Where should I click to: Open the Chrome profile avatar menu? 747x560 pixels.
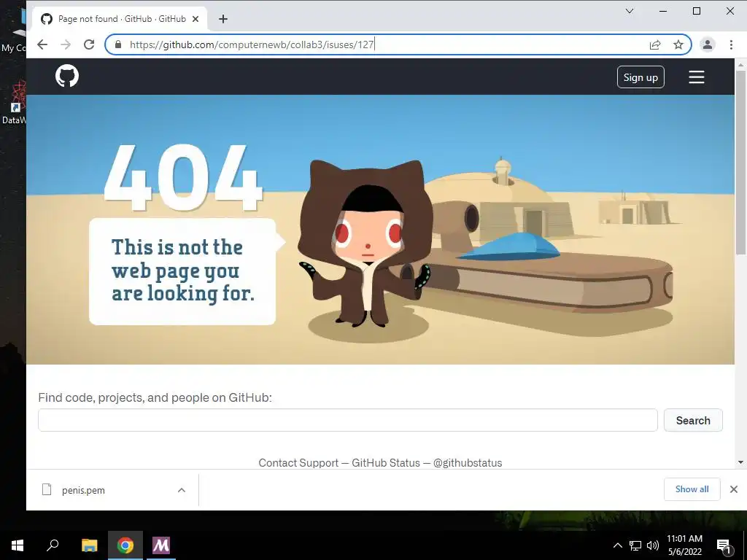click(x=708, y=44)
